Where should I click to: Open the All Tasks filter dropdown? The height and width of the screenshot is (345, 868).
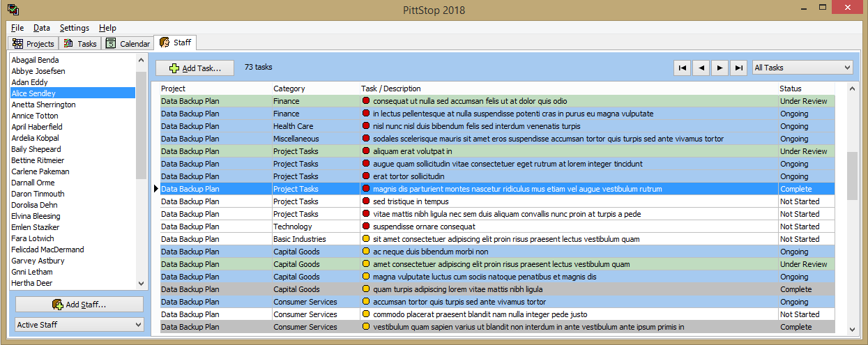pyautogui.click(x=802, y=68)
